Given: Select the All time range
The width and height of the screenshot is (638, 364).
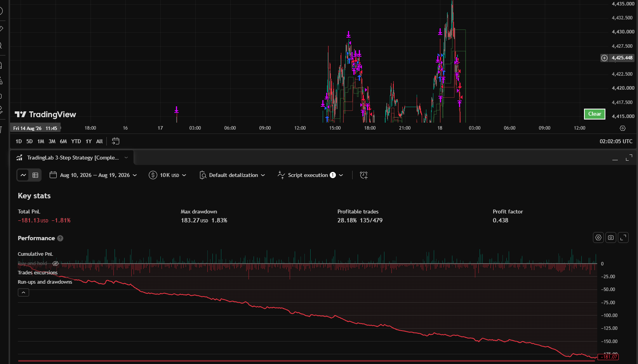Looking at the screenshot, I should [99, 141].
